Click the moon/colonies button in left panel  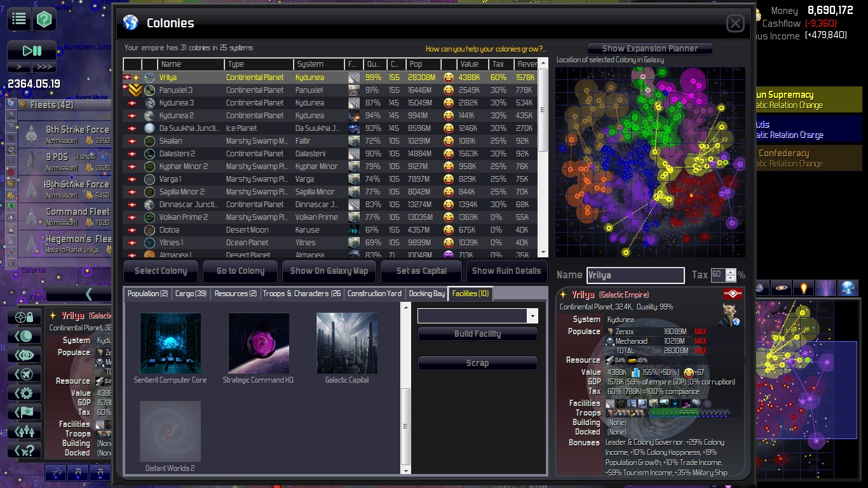click(24, 335)
